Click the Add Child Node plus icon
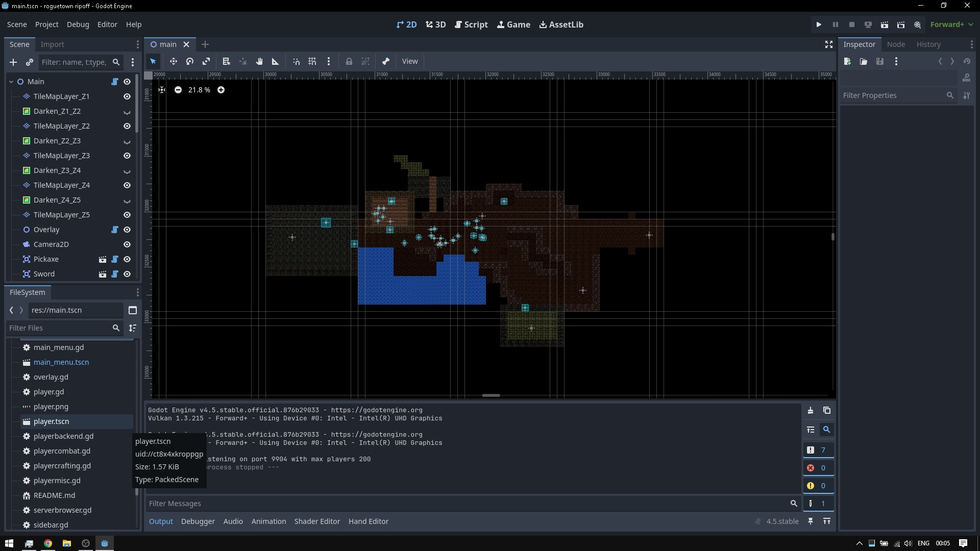Image resolution: width=980 pixels, height=551 pixels. 13,62
